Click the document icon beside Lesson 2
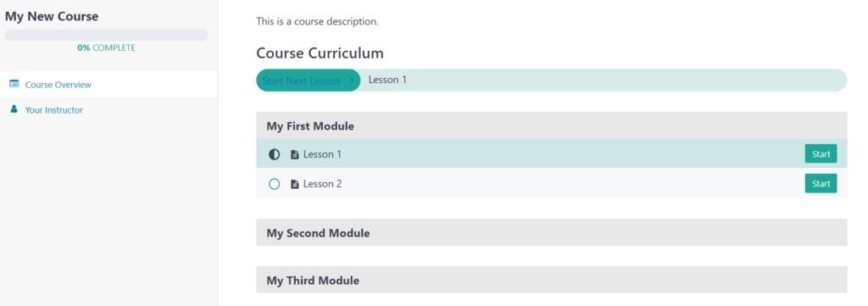This screenshot has width=868, height=306. (294, 184)
